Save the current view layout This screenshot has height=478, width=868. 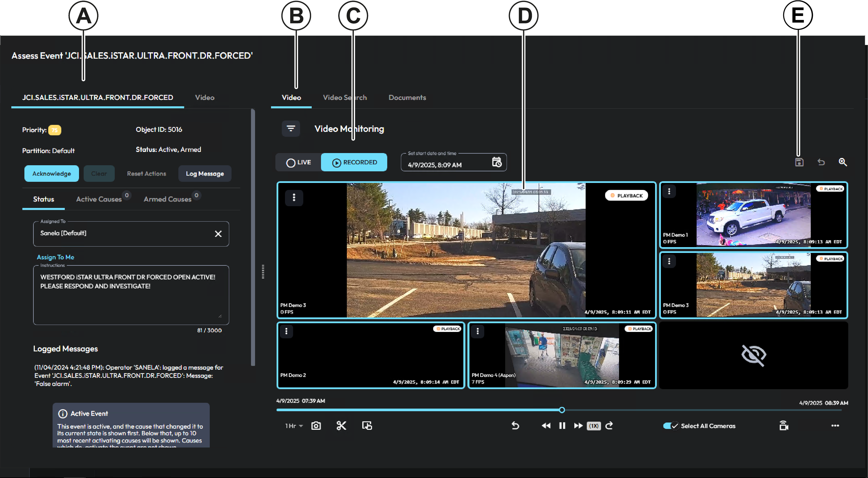pyautogui.click(x=799, y=162)
